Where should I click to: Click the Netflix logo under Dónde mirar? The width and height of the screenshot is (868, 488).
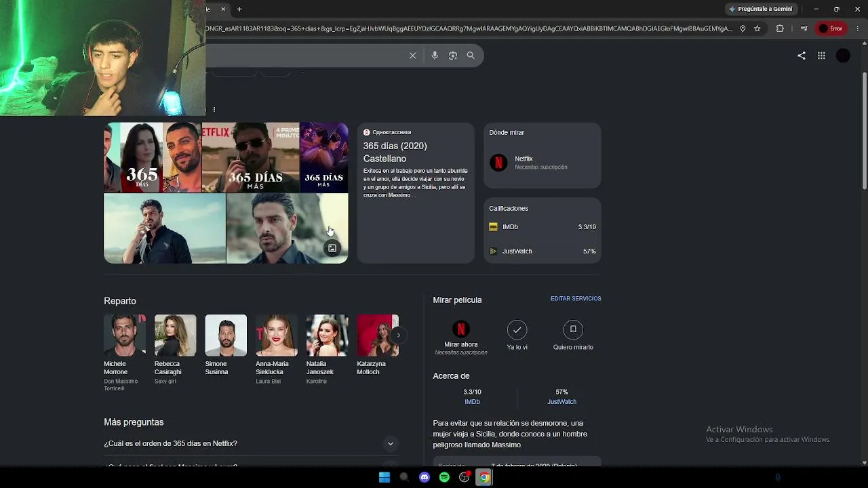(498, 163)
